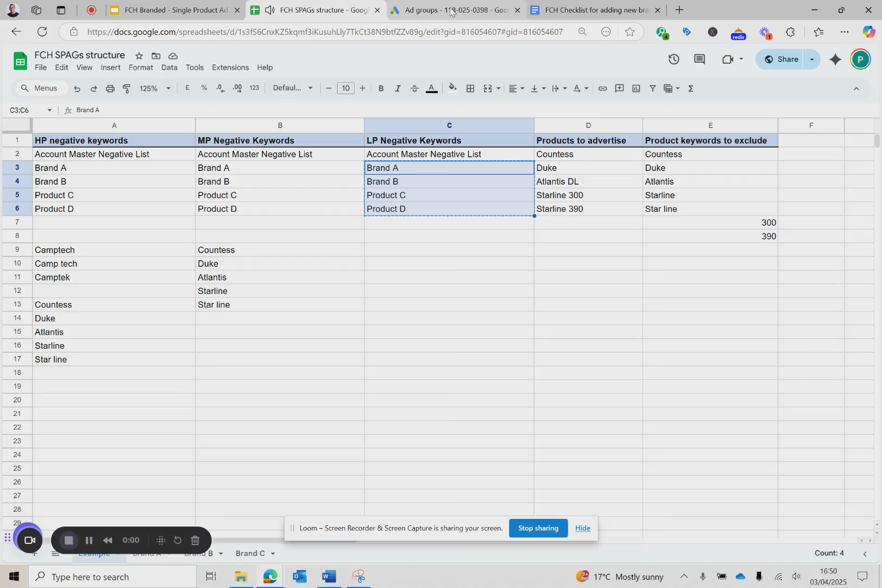Select column D header
This screenshot has width=882, height=588.
[588, 125]
